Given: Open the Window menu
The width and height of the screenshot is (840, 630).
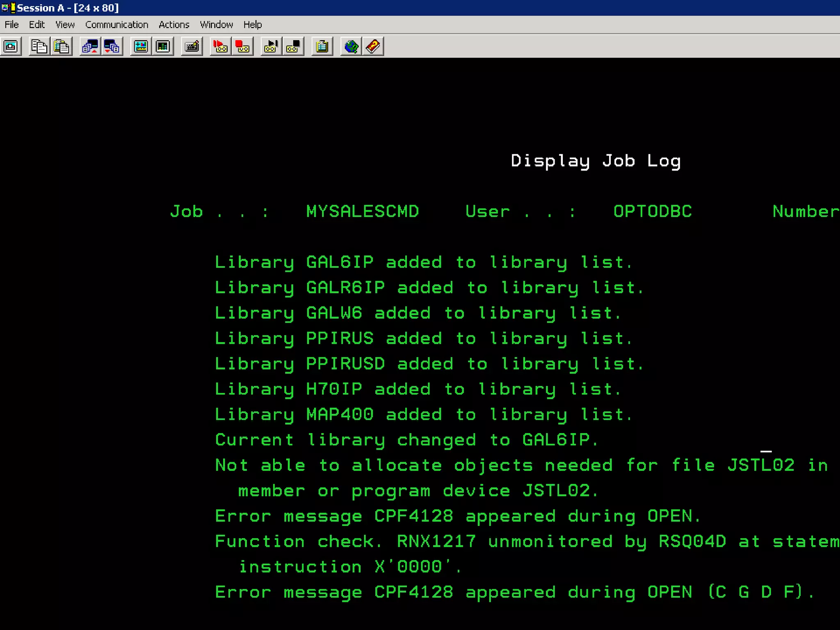Looking at the screenshot, I should coord(216,25).
